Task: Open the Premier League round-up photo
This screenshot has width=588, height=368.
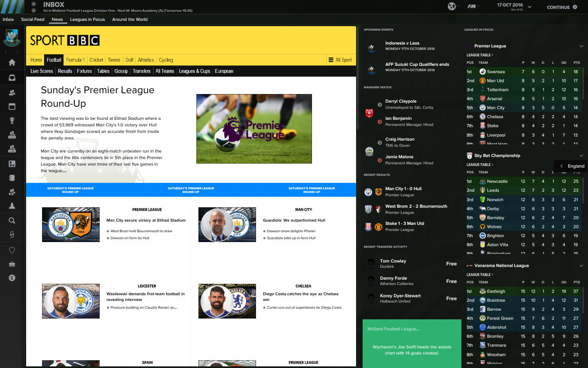Action: [x=254, y=129]
